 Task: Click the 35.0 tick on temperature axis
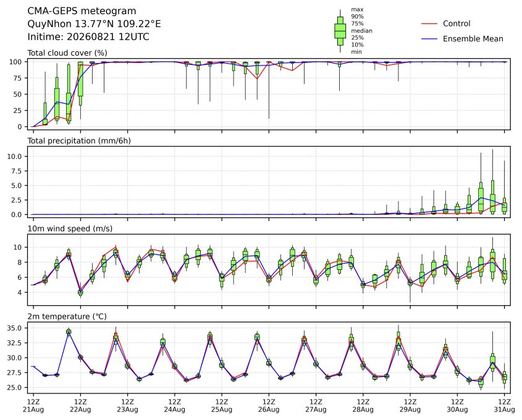point(15,328)
